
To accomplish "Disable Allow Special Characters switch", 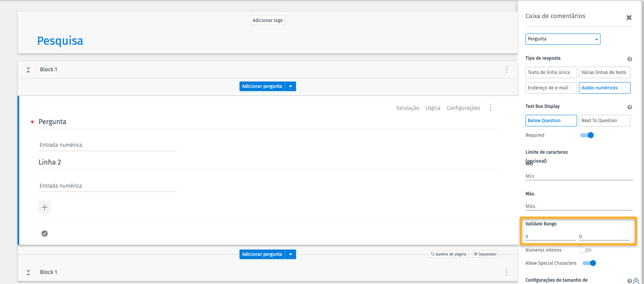I will tap(589, 263).
